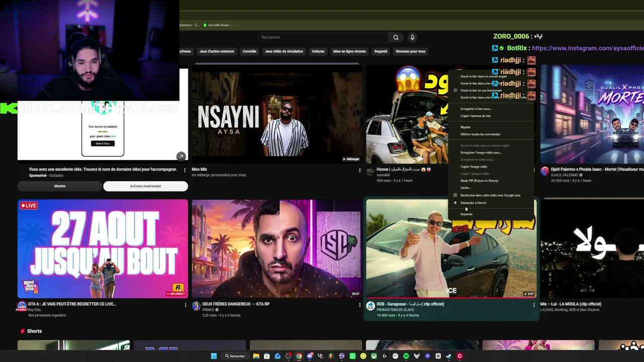Open the Windows Start menu
The image size is (644, 362).
click(214, 356)
